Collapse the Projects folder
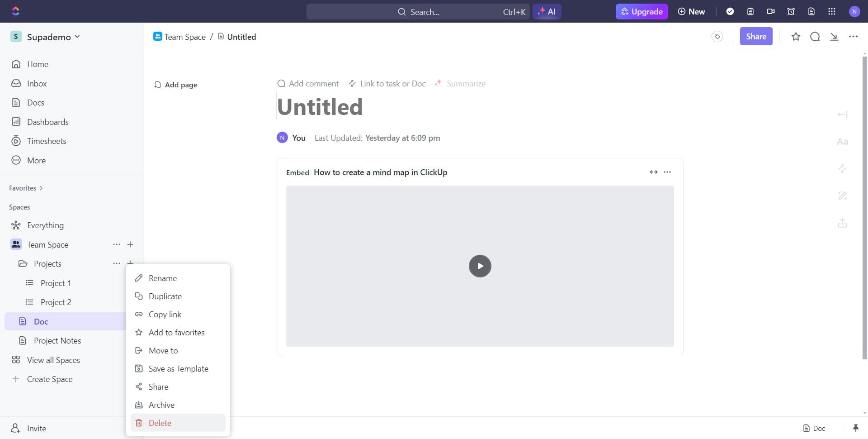868x439 pixels. click(x=23, y=264)
